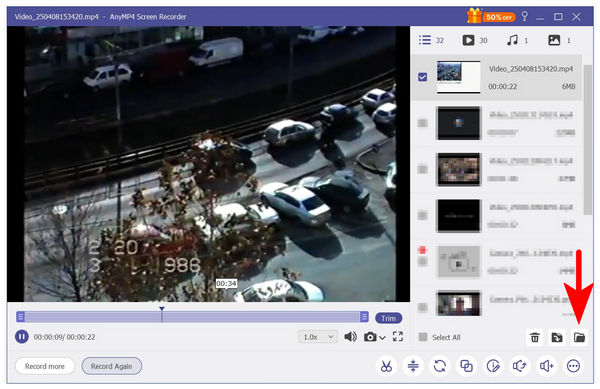Tick the checkbox of the last visible recording row
This screenshot has height=389, width=600.
pos(422,307)
